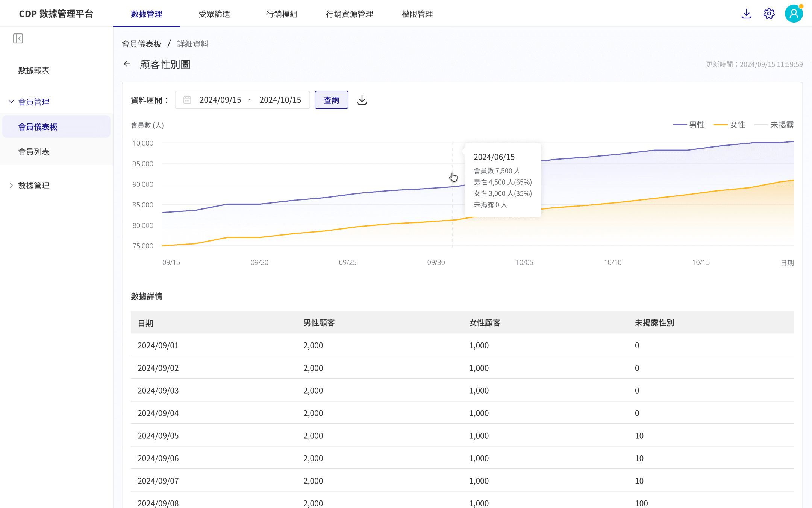The image size is (812, 508).
Task: Download chart data next to 查詢 button
Action: (362, 100)
